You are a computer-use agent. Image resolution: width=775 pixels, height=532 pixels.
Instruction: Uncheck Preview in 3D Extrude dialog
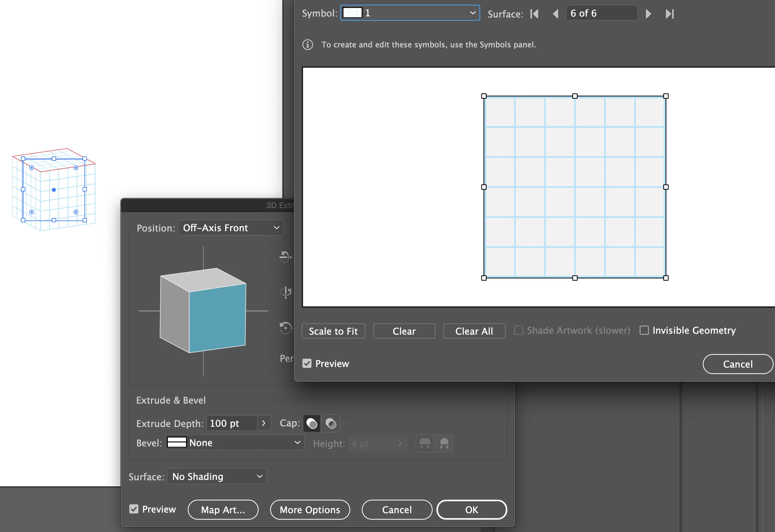click(x=134, y=509)
